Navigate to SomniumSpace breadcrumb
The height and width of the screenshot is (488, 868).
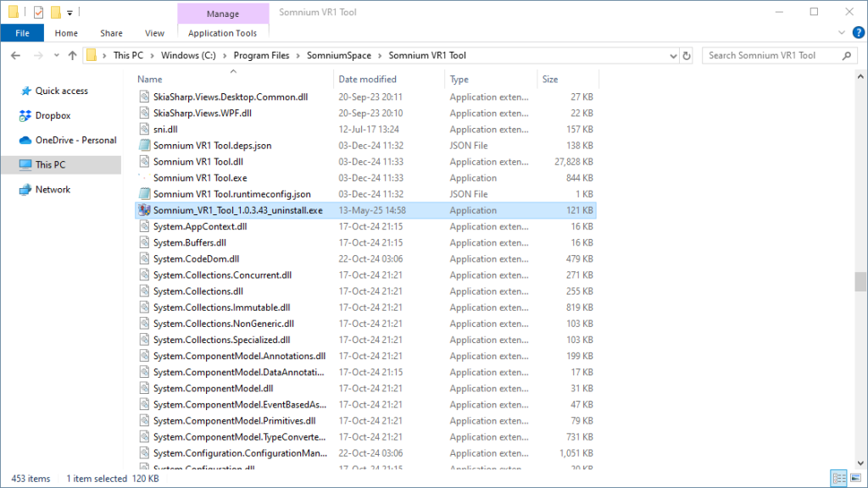[x=339, y=55]
